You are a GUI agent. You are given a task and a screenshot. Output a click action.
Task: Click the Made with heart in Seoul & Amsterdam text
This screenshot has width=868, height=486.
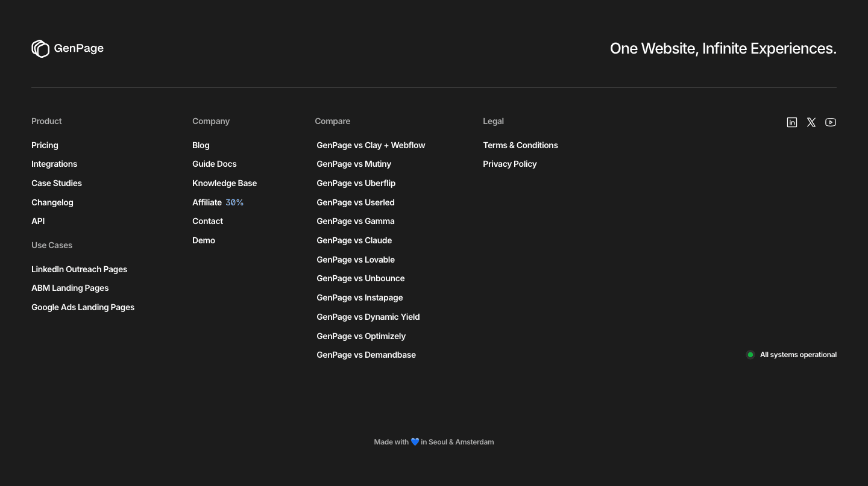click(x=434, y=442)
